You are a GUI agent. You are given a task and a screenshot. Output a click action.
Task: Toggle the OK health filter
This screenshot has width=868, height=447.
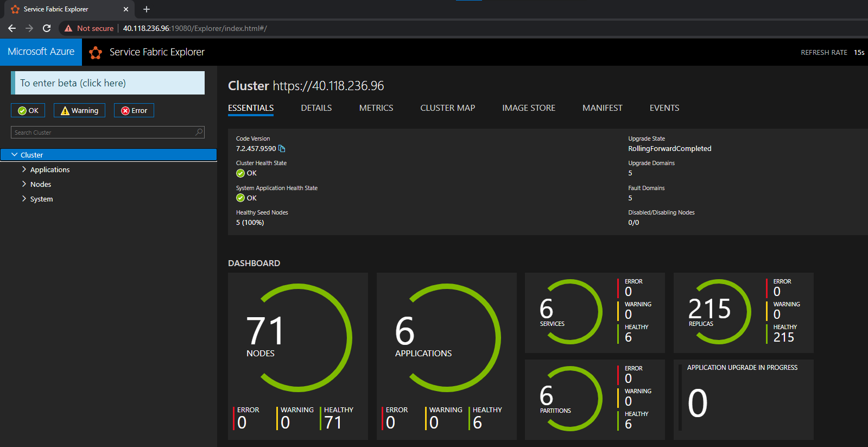pyautogui.click(x=28, y=110)
